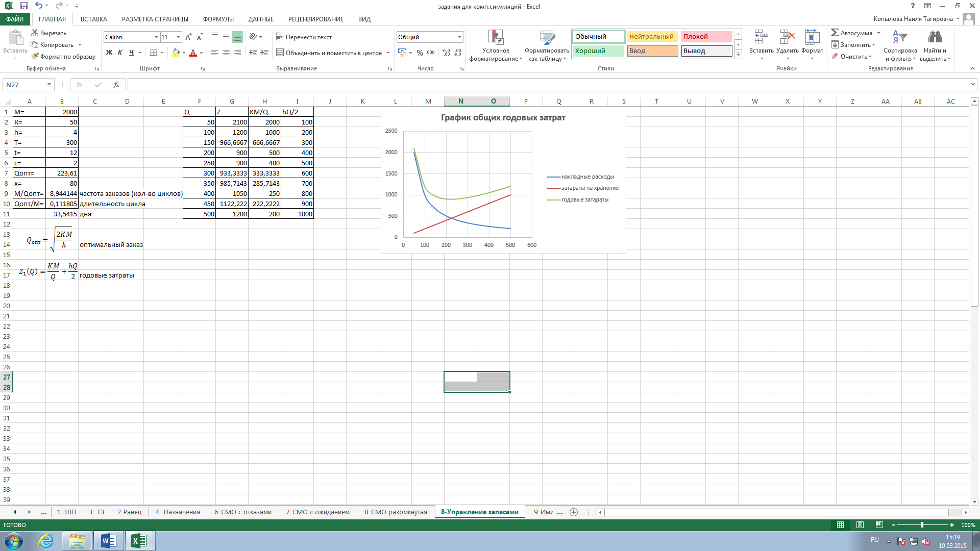Screen dimensions: 980x551
Task: Open the font size 11 dropdown
Action: pos(178,37)
